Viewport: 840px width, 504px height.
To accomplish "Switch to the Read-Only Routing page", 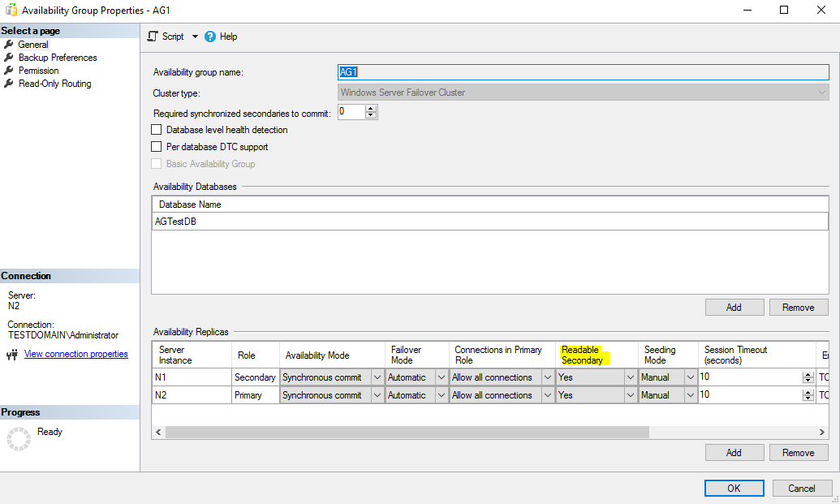I will coord(54,83).
